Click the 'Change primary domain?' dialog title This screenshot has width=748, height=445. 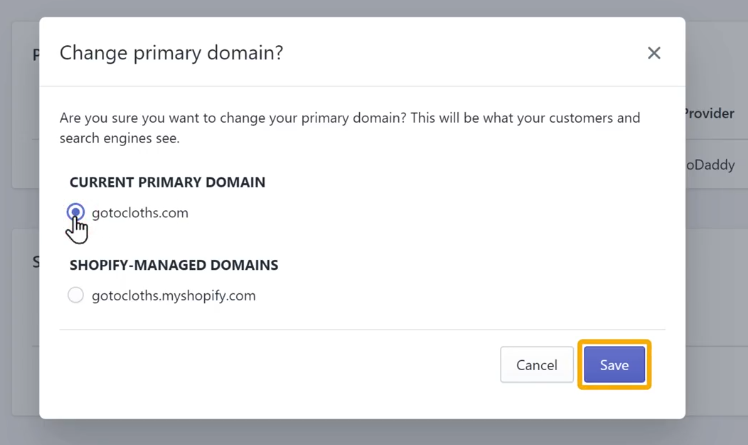171,52
